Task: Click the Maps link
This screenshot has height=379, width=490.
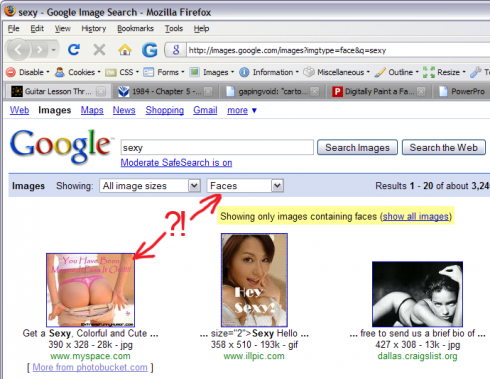Action: [92, 110]
